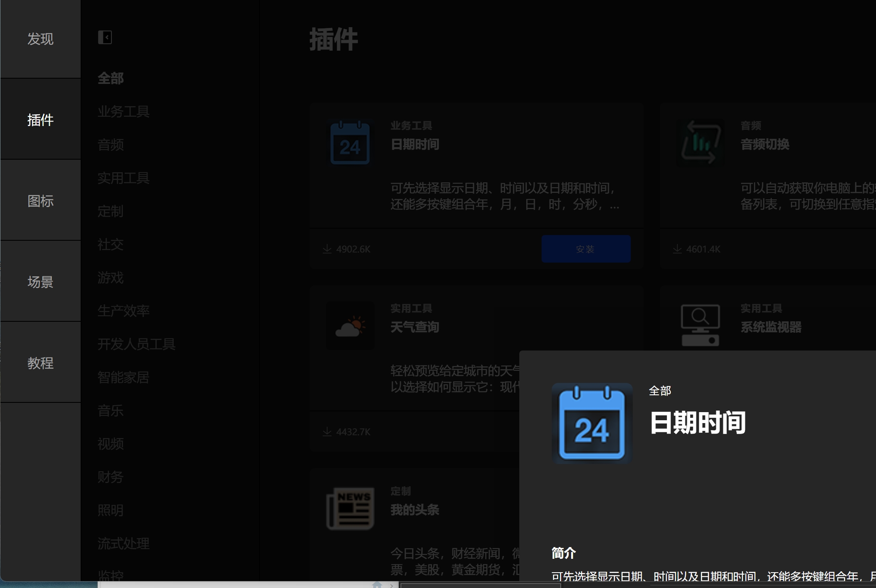This screenshot has width=876, height=588.
Task: Select the 全部 category link
Action: [x=110, y=79]
